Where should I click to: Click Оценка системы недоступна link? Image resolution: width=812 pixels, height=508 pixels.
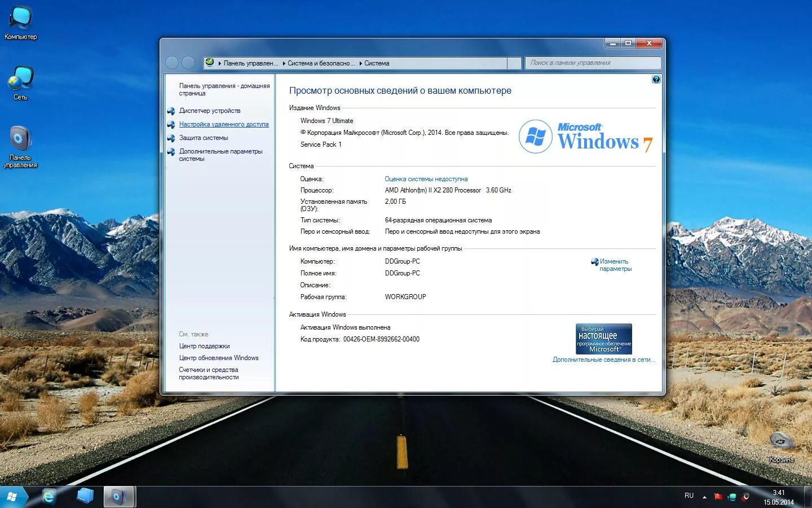click(x=426, y=179)
